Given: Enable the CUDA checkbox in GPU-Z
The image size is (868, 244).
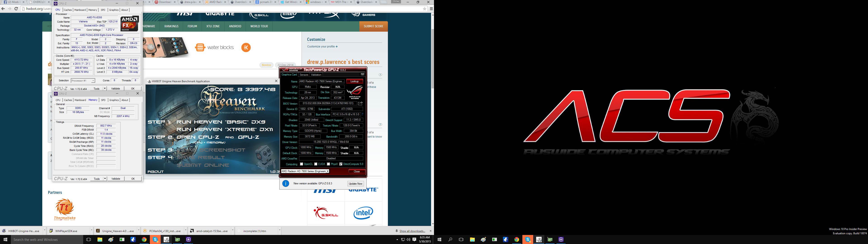Looking at the screenshot, I should coord(316,164).
